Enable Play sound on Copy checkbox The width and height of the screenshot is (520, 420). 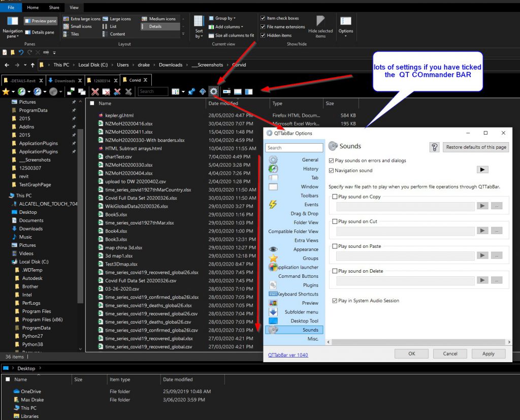pyautogui.click(x=335, y=197)
